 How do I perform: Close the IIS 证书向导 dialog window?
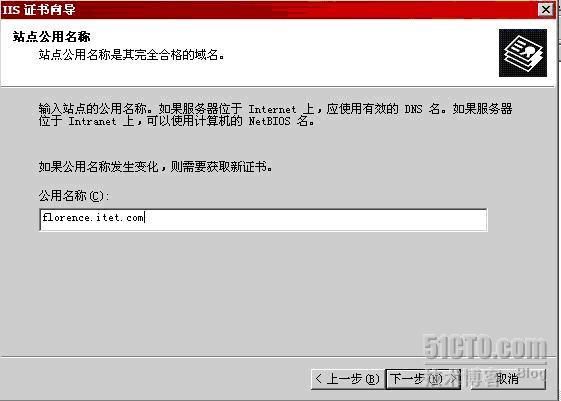point(546,9)
